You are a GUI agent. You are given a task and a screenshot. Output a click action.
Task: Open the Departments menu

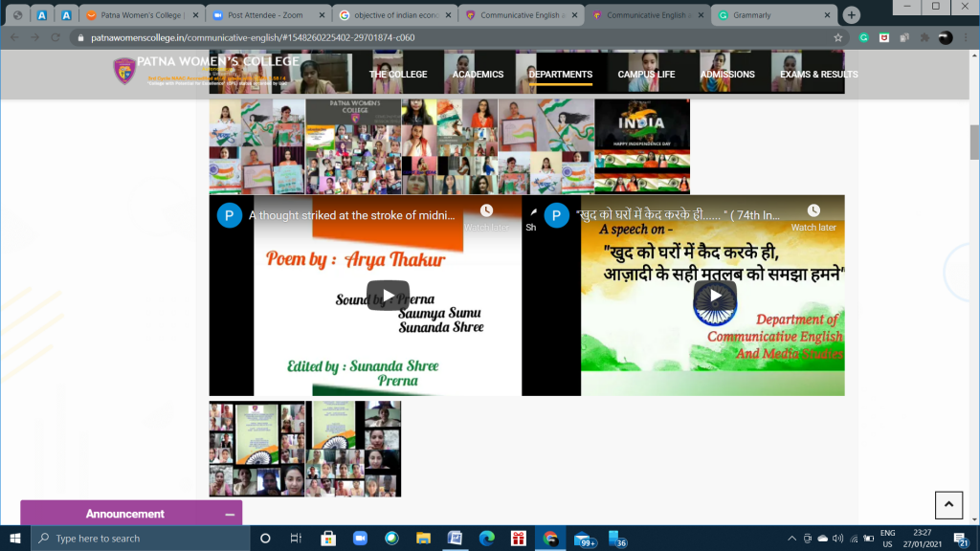[560, 75]
